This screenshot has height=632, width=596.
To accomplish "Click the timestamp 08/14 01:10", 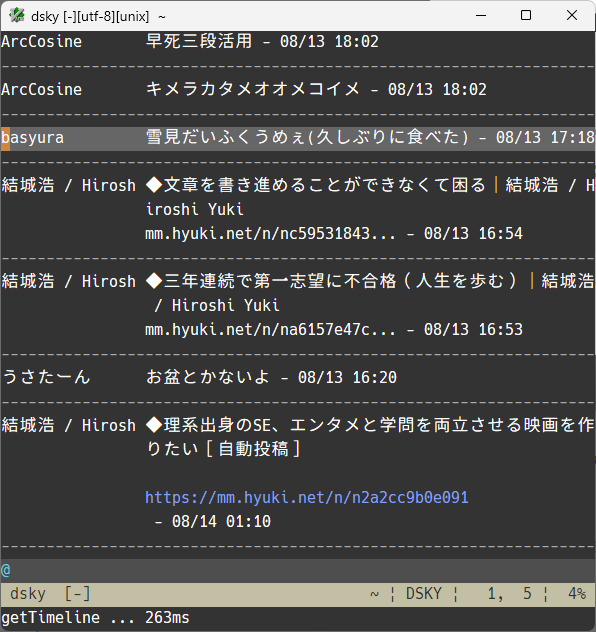I will coord(221,522).
